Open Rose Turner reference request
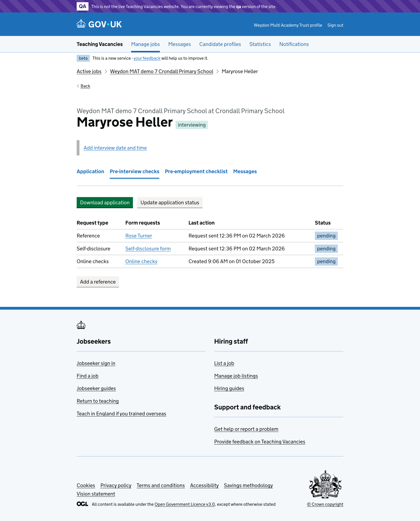 click(139, 236)
